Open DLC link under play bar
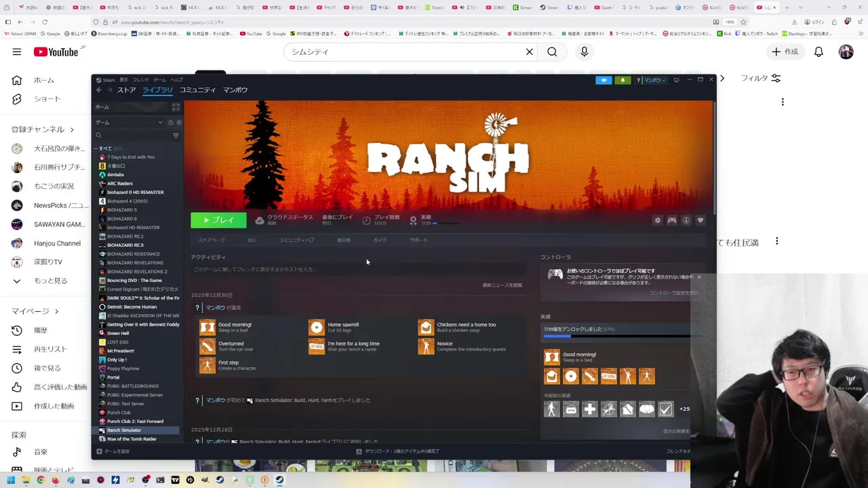 tap(252, 240)
